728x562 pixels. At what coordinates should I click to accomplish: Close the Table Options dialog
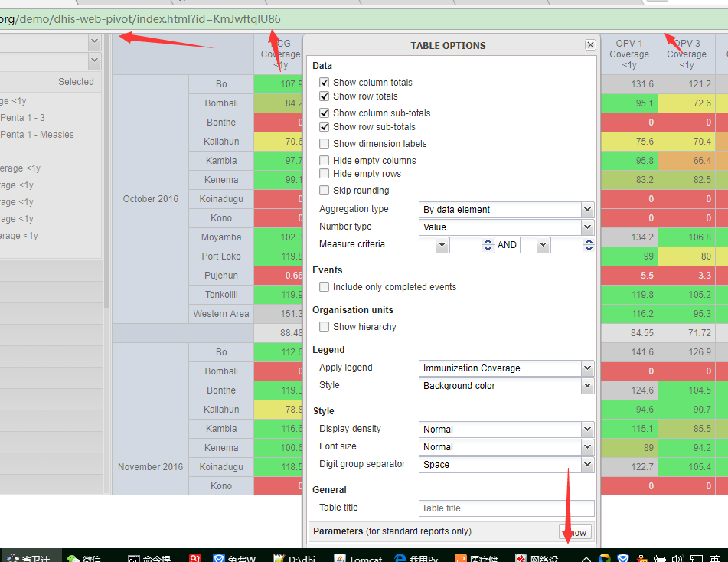pyautogui.click(x=590, y=45)
